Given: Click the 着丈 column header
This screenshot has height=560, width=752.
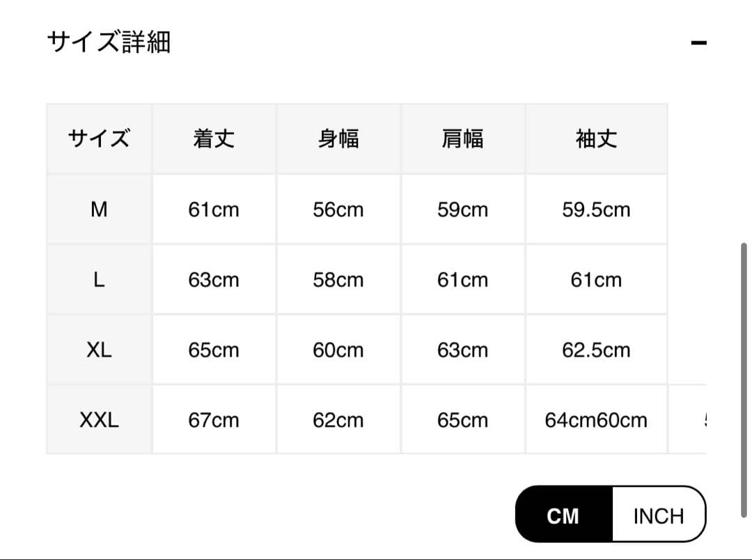Looking at the screenshot, I should click(214, 139).
